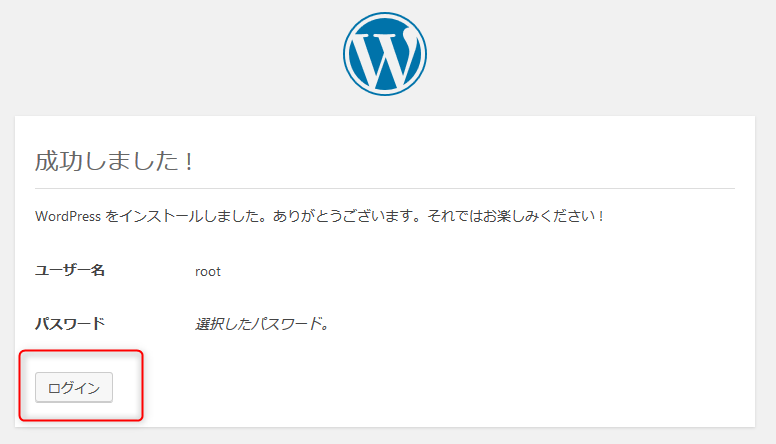Viewport: 776px width, 444px height.
Task: Open the WordPress logo at the top
Action: (x=385, y=54)
